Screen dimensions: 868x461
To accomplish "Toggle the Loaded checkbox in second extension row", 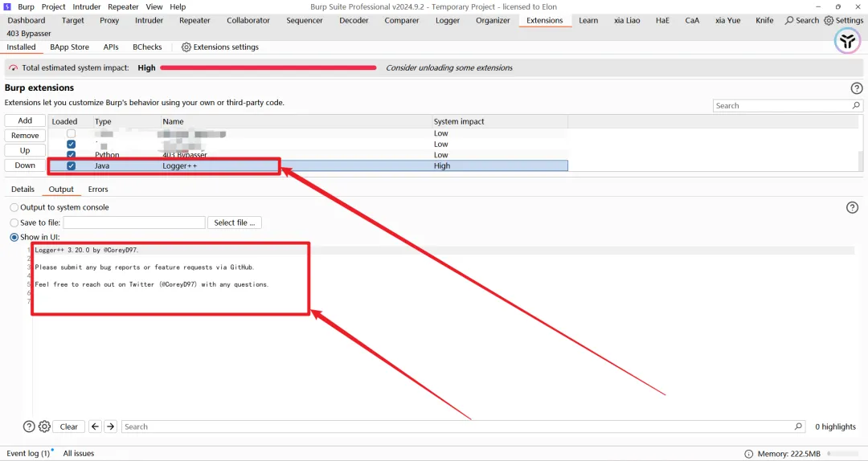I will pos(71,144).
